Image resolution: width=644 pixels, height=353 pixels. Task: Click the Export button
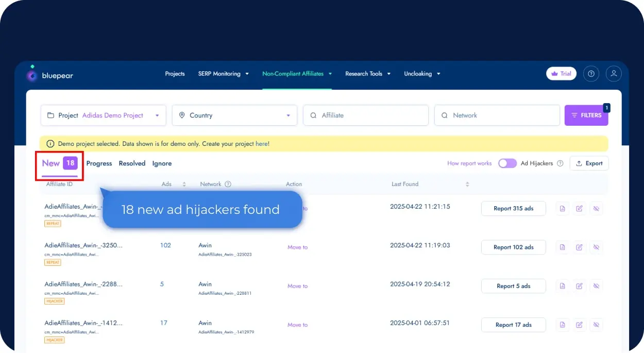(589, 163)
